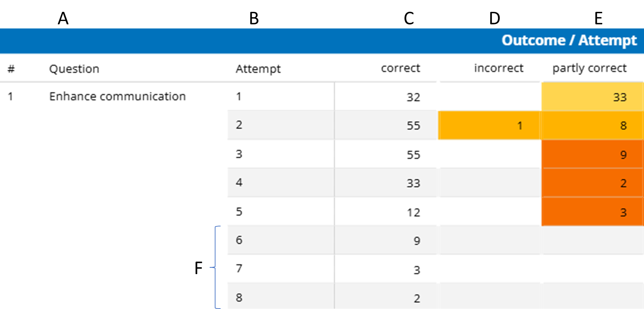Viewport: 644px width, 309px height.
Task: Click the Outcome / Attempt panel title
Action: (569, 41)
